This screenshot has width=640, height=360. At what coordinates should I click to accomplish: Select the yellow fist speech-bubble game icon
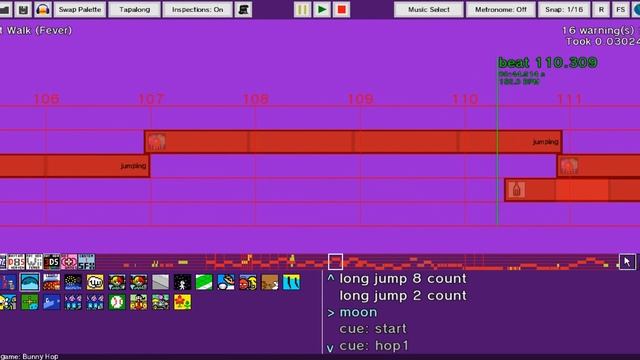pyautogui.click(x=95, y=282)
